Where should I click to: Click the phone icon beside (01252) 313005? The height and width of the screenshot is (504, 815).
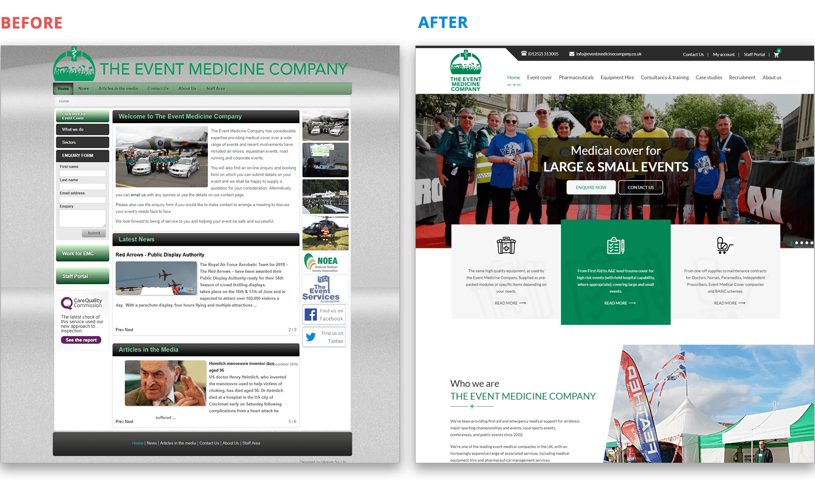(524, 53)
